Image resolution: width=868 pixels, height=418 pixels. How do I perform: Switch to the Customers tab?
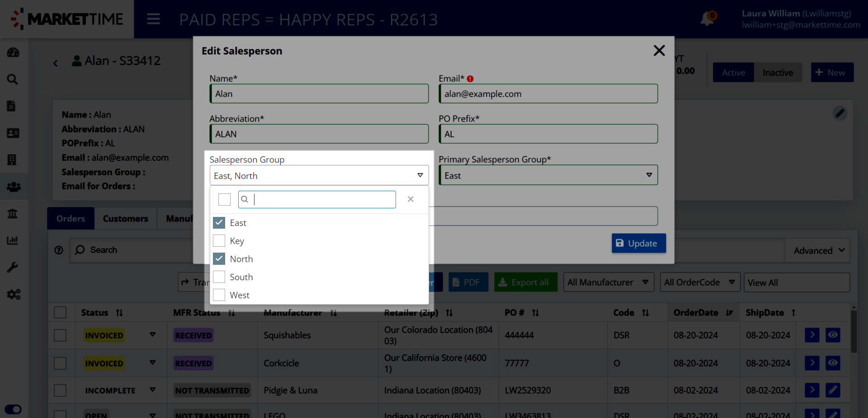125,219
